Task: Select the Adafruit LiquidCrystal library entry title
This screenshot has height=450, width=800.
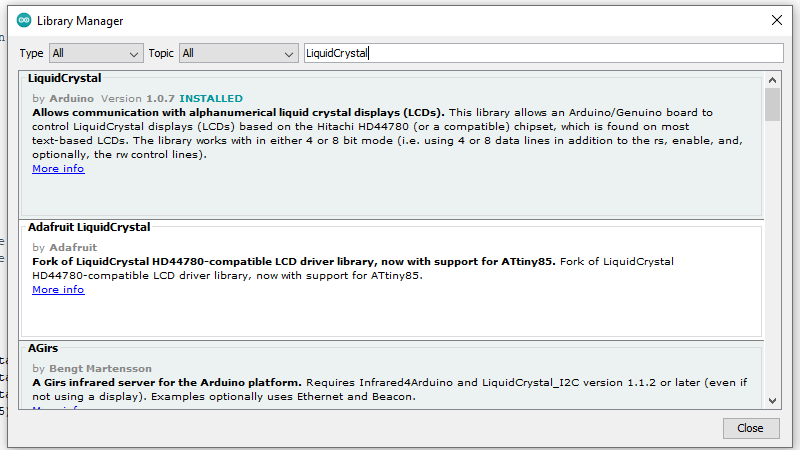Action: pyautogui.click(x=89, y=227)
